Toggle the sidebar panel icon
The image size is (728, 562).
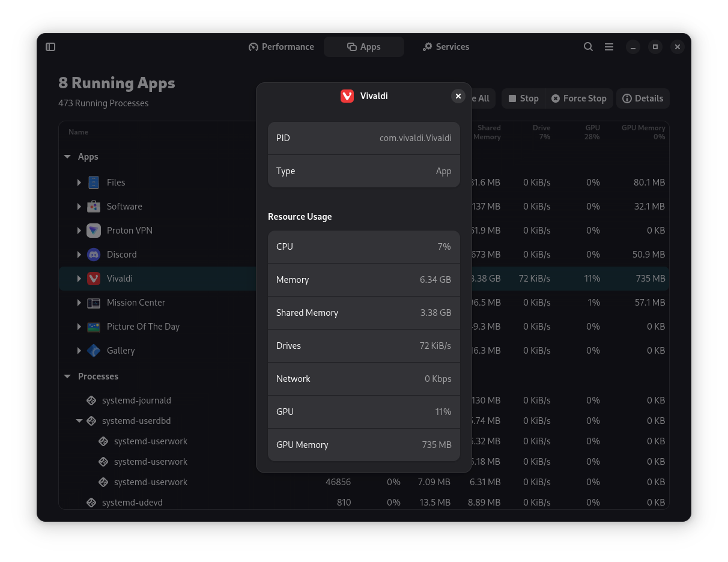pos(50,46)
